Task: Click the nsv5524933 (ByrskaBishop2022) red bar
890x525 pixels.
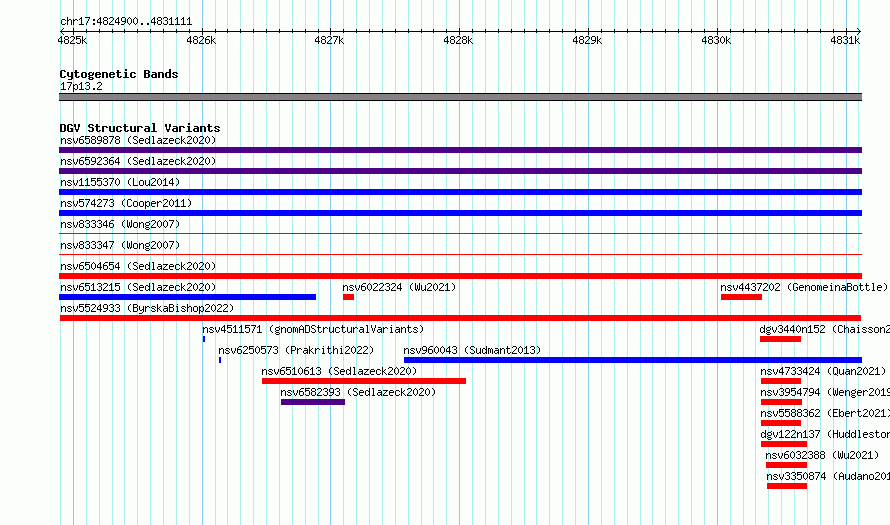Action: (460, 318)
